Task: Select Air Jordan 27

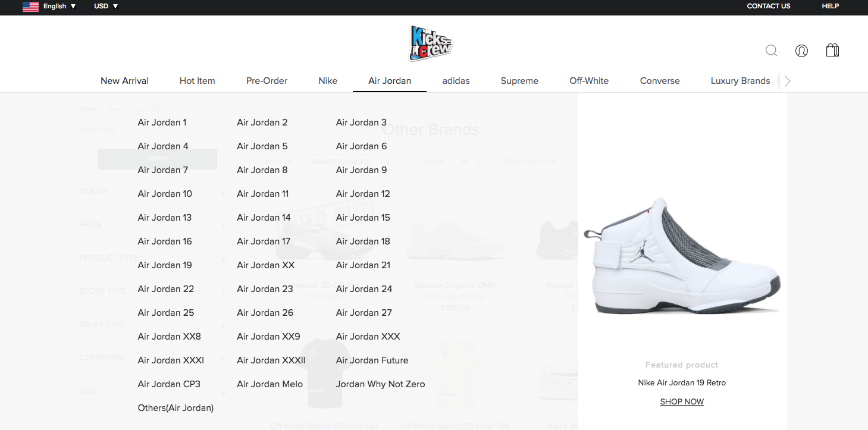Action: (x=364, y=313)
